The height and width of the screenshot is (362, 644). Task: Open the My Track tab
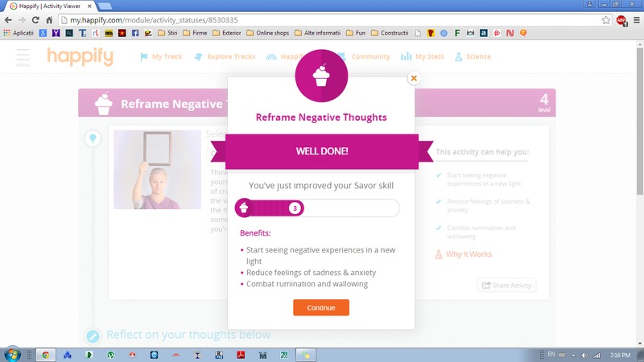click(161, 56)
